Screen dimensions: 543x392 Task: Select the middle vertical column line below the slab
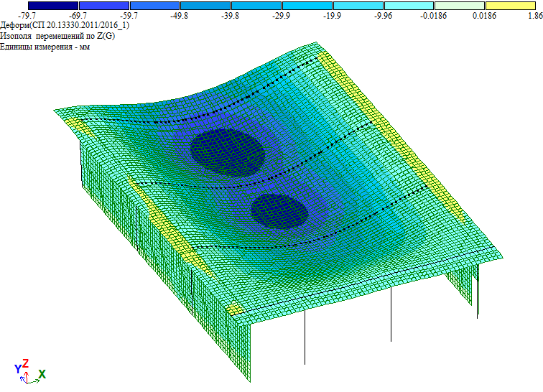coord(391,314)
